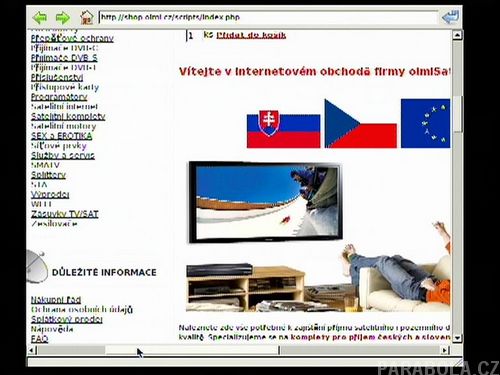Open the Satelitní komplety category
This screenshot has height=375, width=500.
pyautogui.click(x=68, y=116)
